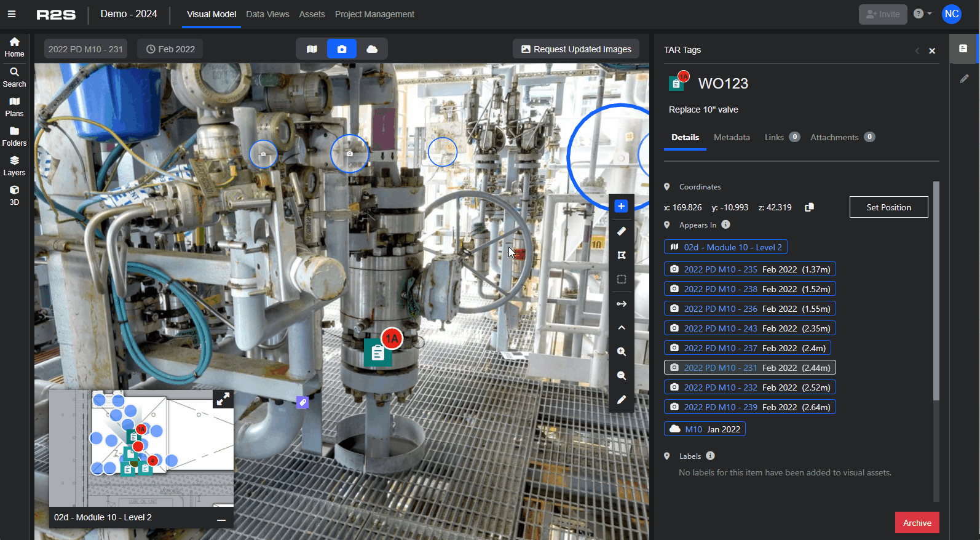The height and width of the screenshot is (540, 980).
Task: Click the Set Position button
Action: pyautogui.click(x=888, y=207)
